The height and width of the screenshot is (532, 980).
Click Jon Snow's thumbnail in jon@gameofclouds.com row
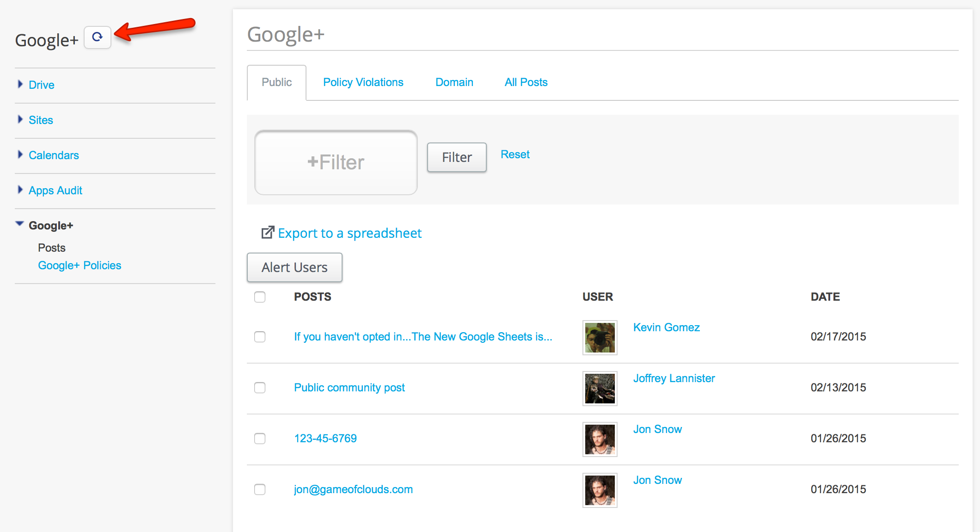pyautogui.click(x=600, y=490)
